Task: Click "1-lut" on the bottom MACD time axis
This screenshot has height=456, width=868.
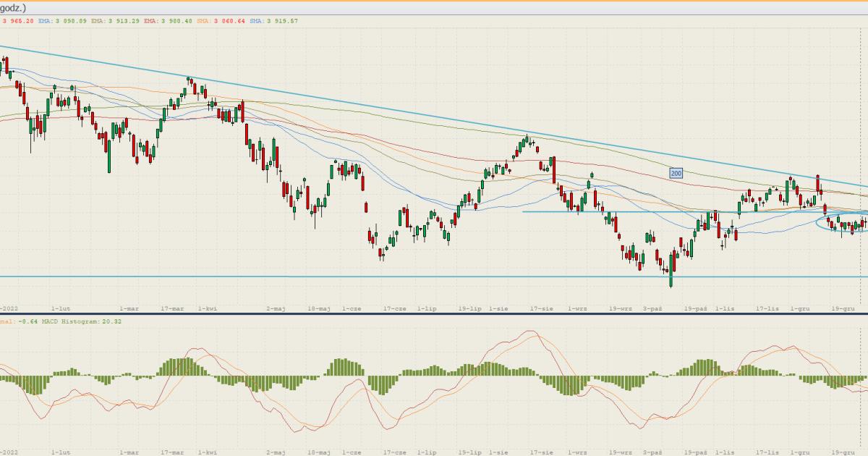Action: point(61,451)
